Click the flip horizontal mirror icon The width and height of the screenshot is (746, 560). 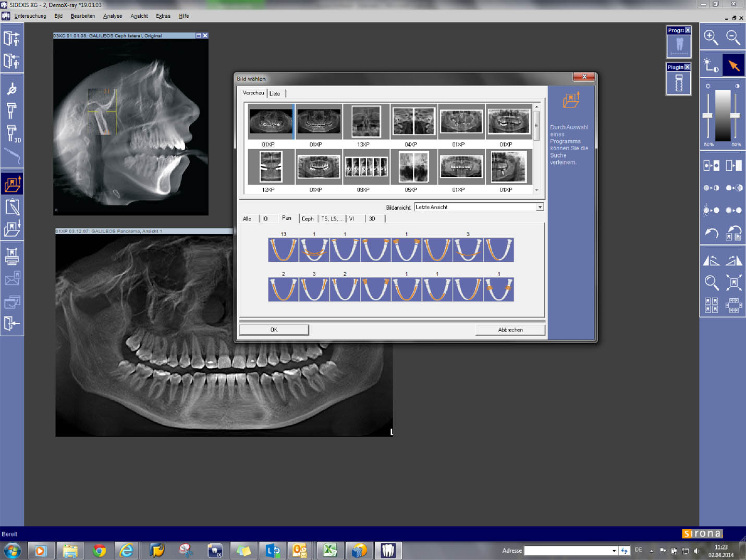point(711,260)
